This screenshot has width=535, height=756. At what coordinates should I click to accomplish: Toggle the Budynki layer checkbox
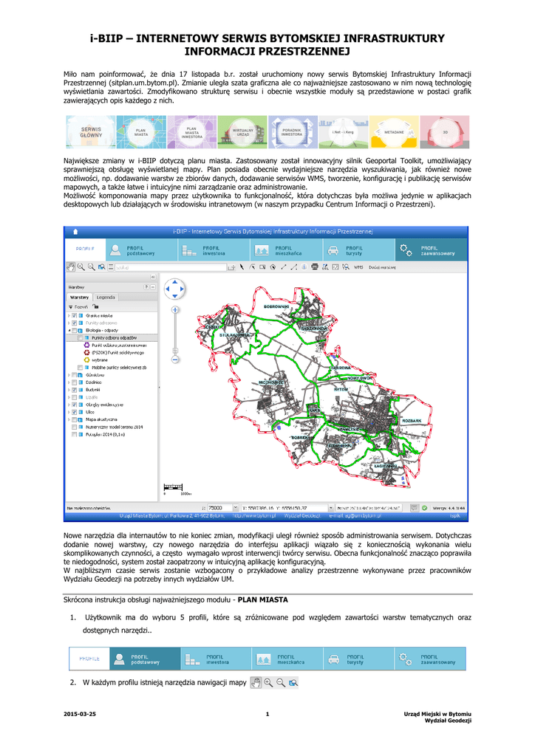coord(75,389)
